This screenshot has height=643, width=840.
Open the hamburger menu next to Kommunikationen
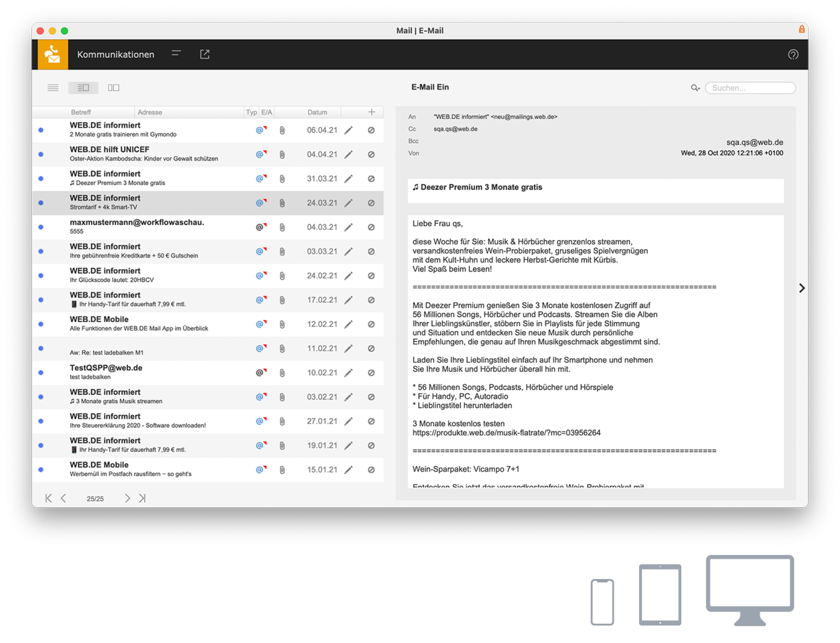click(176, 53)
